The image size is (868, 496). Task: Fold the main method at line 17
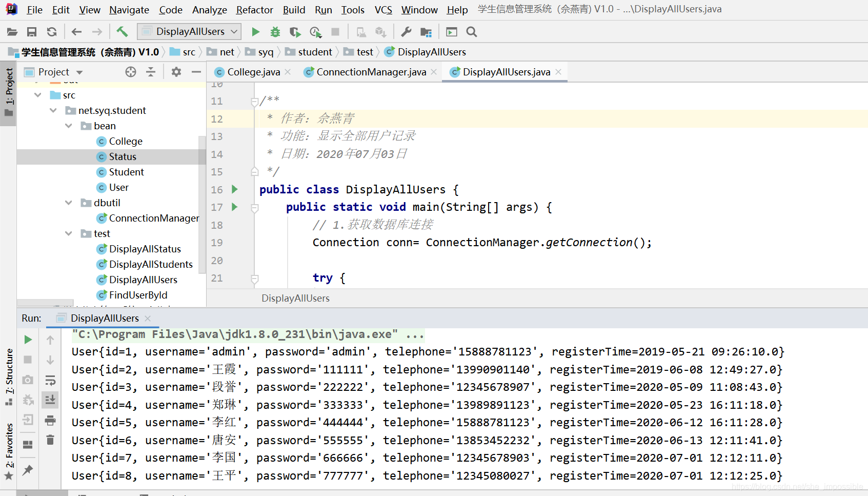(x=254, y=208)
